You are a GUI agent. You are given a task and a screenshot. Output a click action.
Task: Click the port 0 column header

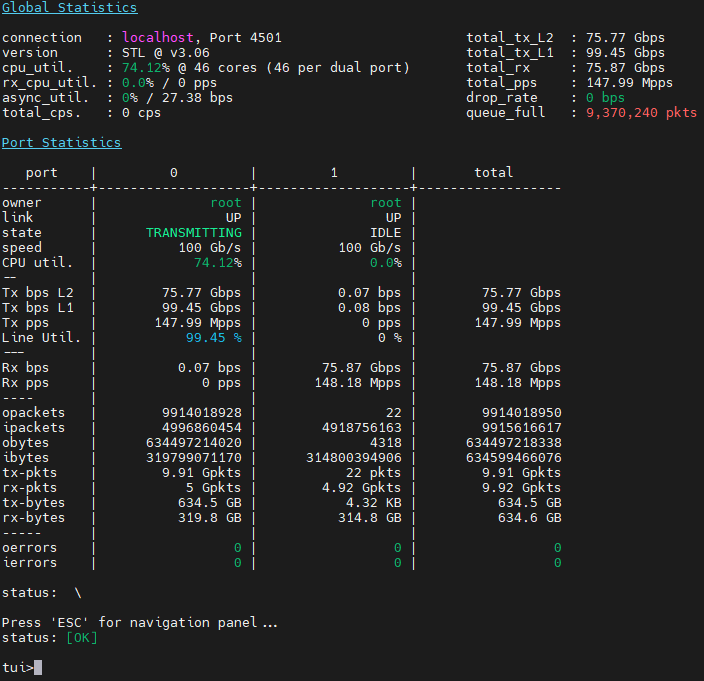173,173
